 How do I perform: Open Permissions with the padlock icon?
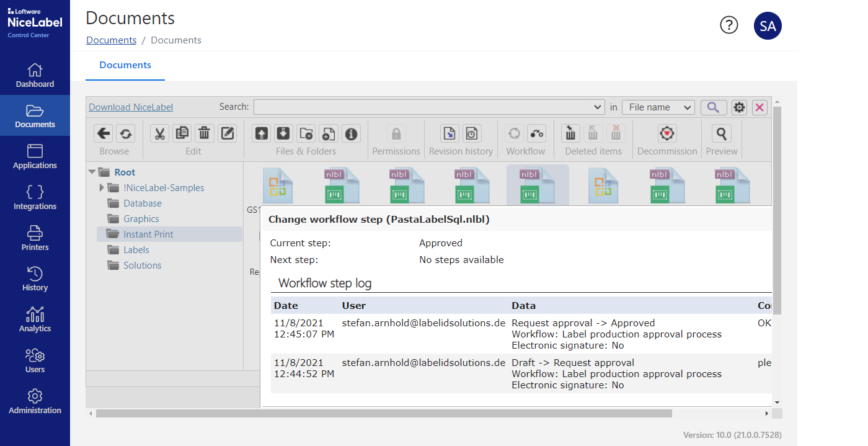396,133
